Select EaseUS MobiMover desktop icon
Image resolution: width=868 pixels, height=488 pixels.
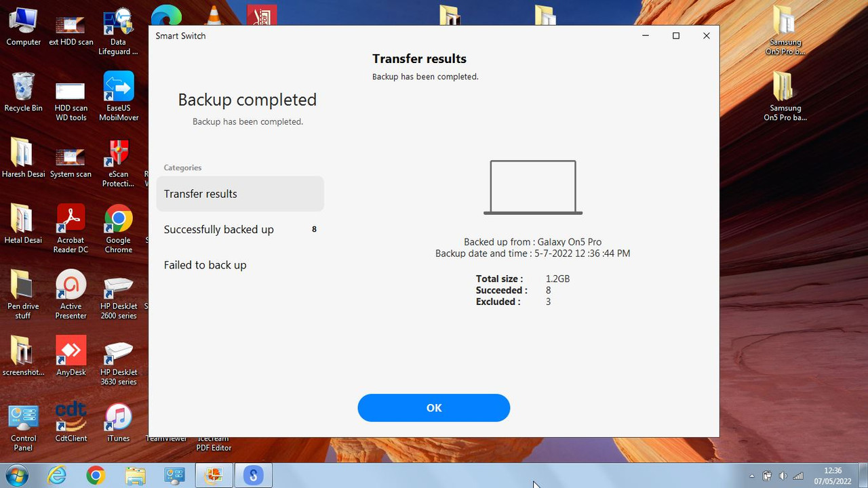click(119, 98)
